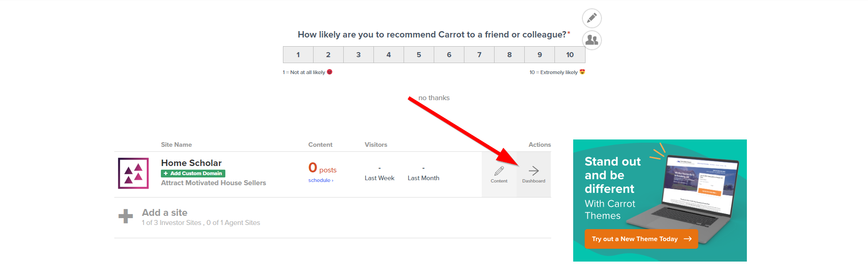Select rating 10 on the survey scale
Screen dimensions: 868x273
(x=570, y=54)
